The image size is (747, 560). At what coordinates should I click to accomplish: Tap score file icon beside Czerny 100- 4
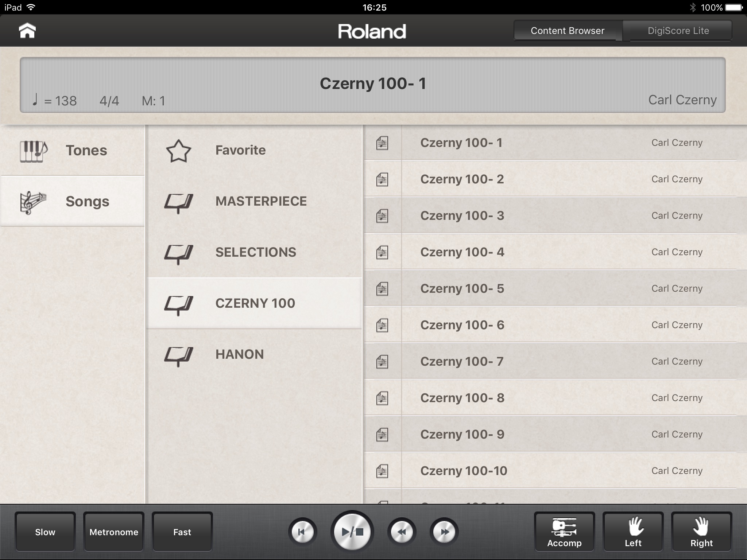[382, 252]
